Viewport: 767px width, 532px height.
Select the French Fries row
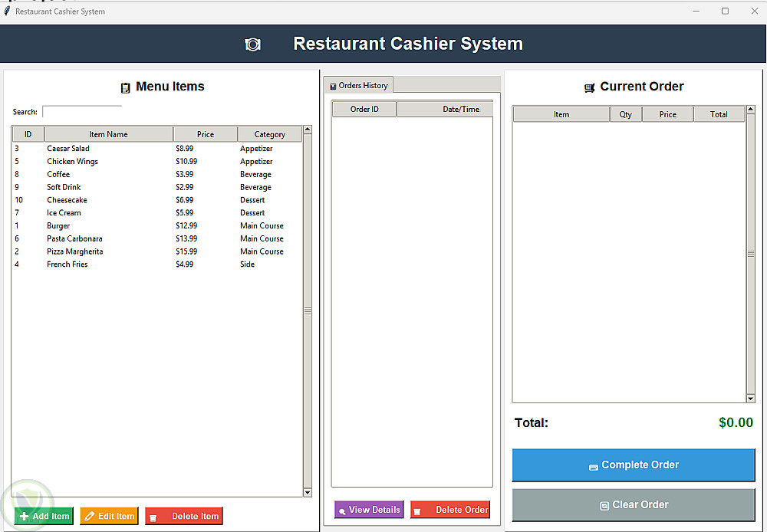click(157, 264)
